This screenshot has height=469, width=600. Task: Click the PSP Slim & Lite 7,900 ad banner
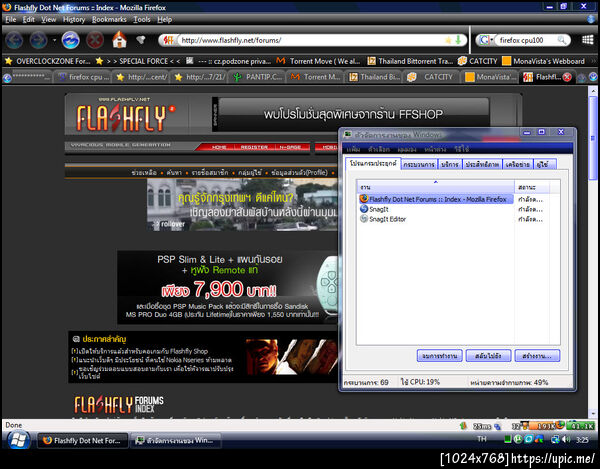(227, 287)
